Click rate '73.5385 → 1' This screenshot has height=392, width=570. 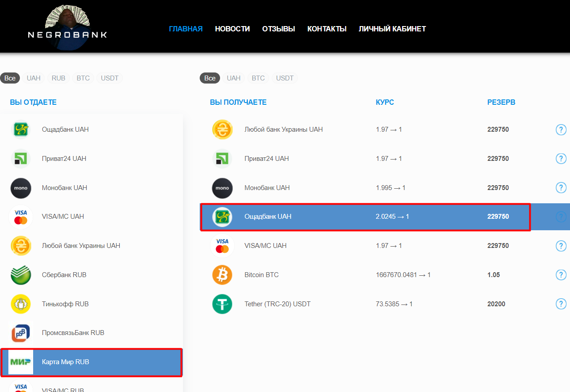coord(394,304)
